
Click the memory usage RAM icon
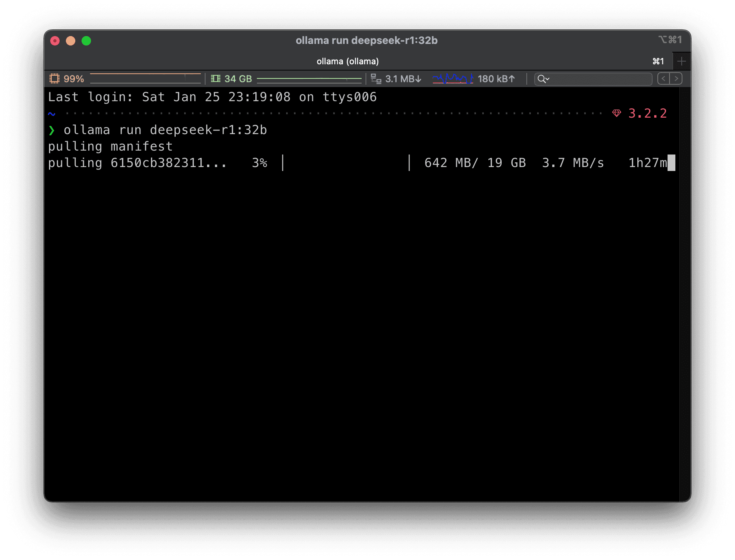215,79
